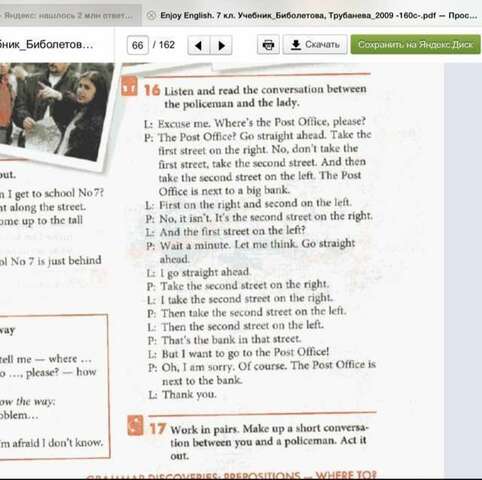The image size is (482, 480).
Task: Click the orange listening icon of exercise 16
Action: (x=129, y=86)
